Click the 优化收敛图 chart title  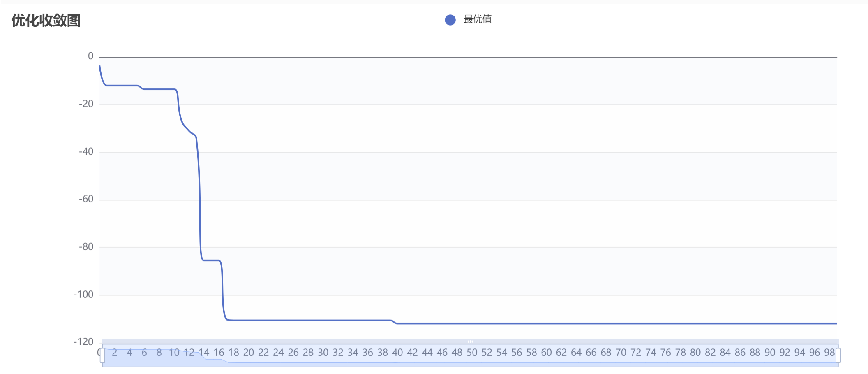click(46, 20)
